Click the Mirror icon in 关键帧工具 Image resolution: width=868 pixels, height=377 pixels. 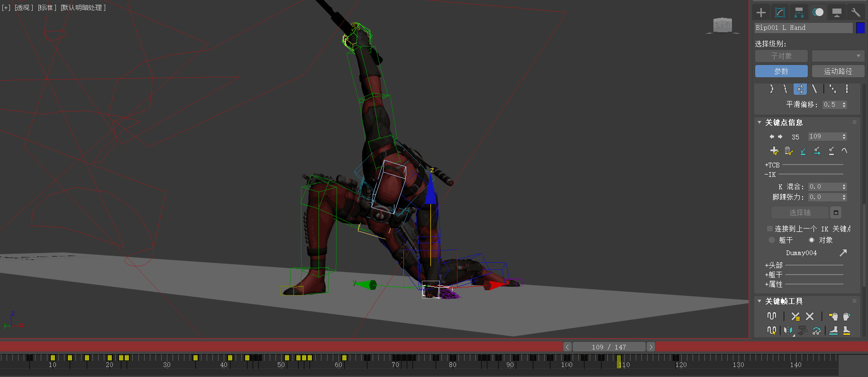pyautogui.click(x=788, y=330)
